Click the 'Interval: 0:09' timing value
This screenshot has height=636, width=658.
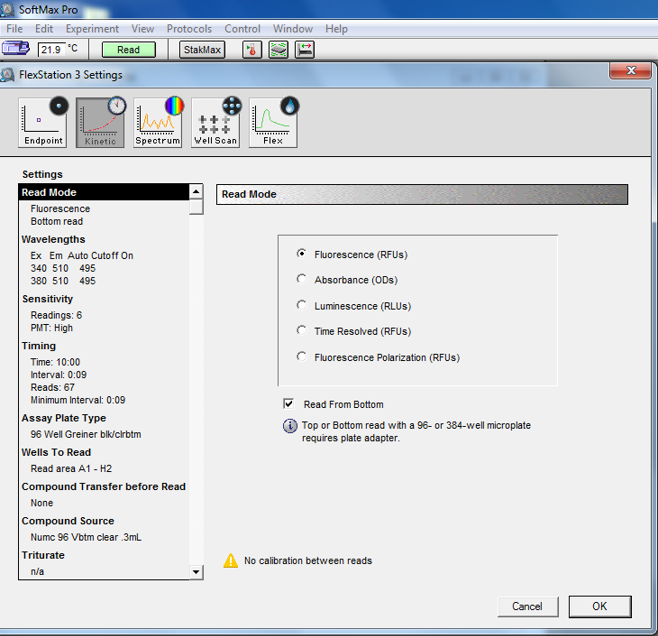coord(58,375)
